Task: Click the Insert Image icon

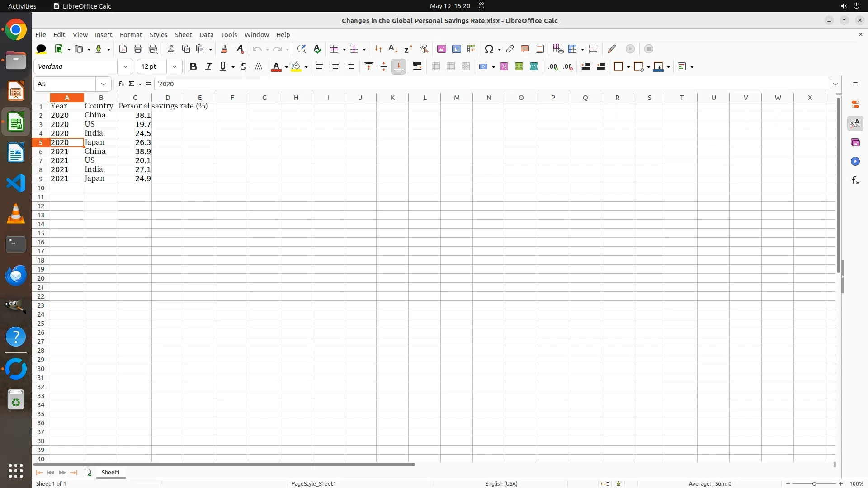Action: pos(442,49)
